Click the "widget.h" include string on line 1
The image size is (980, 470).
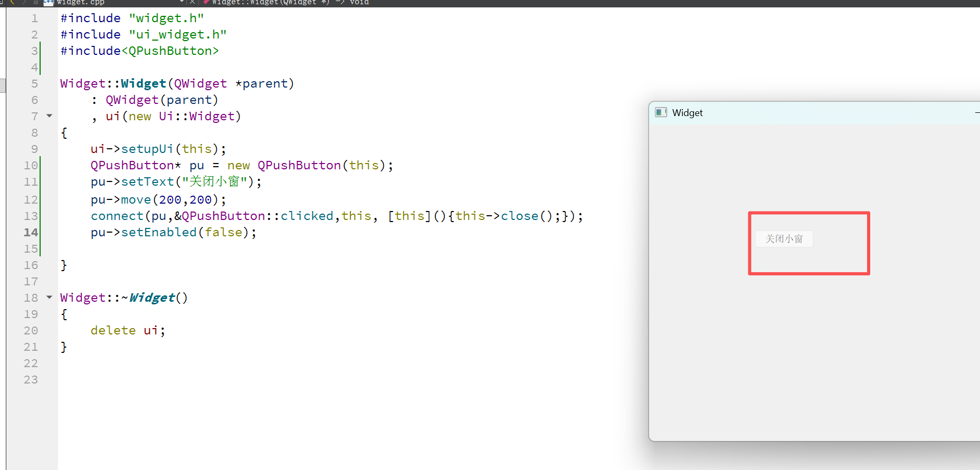pos(166,18)
